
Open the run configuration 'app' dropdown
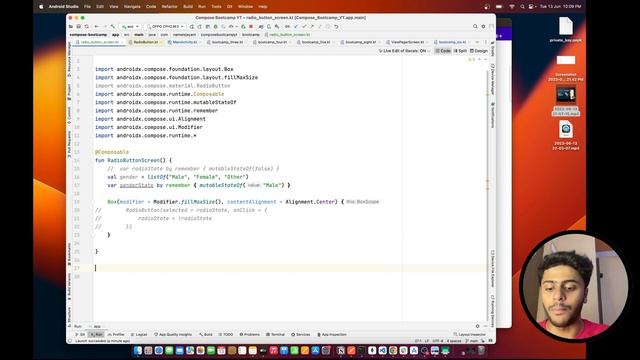click(130, 27)
